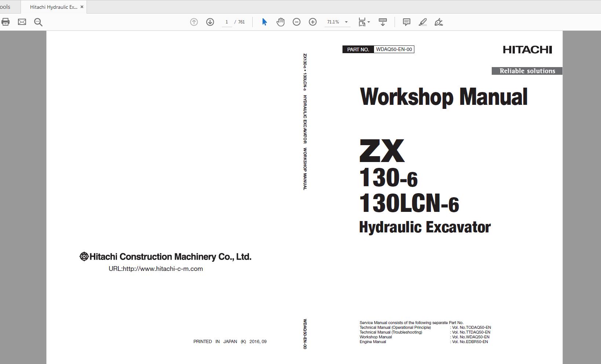Screen dimensions: 601x364
Task: Click the 'Technical Manual (Operational Principle)' text
Action: [x=395, y=328]
